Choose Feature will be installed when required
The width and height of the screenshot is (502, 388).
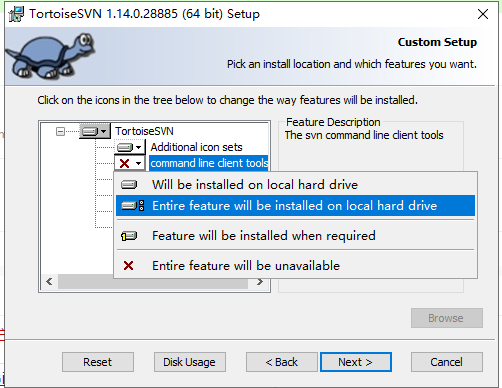tap(295, 236)
